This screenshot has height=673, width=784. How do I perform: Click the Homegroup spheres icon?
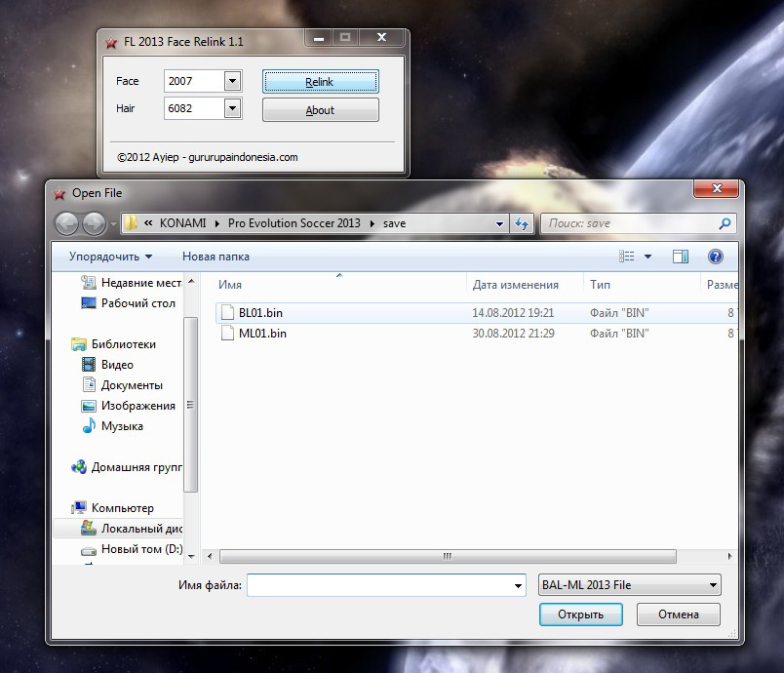(x=79, y=467)
